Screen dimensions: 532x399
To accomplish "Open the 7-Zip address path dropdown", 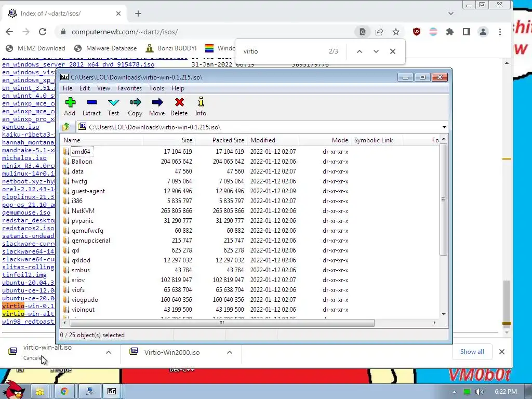I will point(444,127).
